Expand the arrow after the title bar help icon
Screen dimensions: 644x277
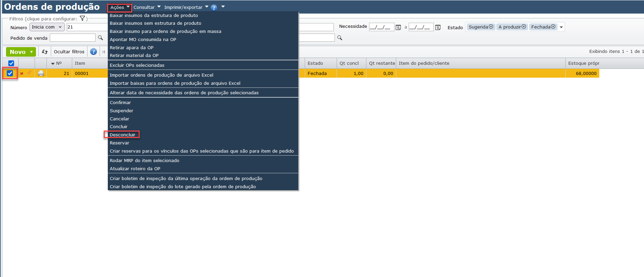coord(223,7)
